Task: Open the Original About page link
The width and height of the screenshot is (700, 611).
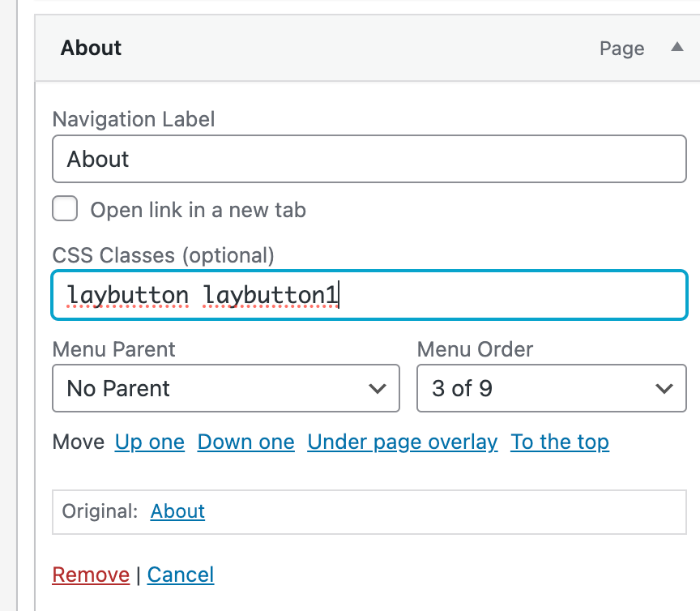Action: (177, 511)
